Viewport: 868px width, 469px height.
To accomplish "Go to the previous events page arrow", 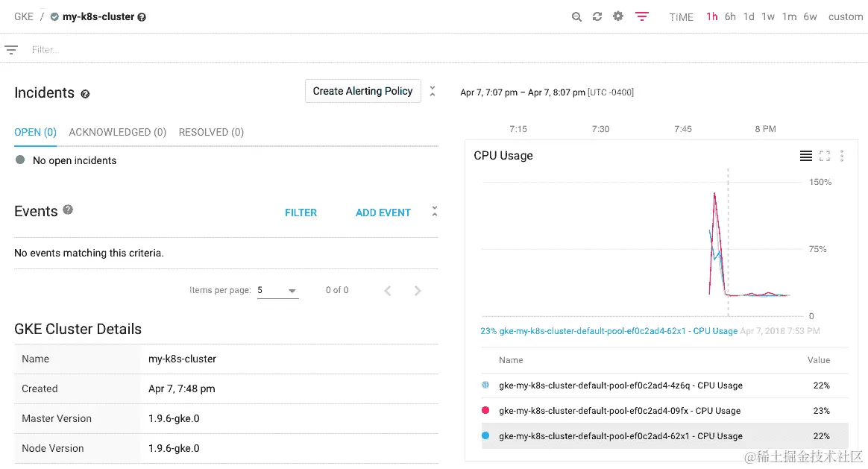I will (x=388, y=291).
